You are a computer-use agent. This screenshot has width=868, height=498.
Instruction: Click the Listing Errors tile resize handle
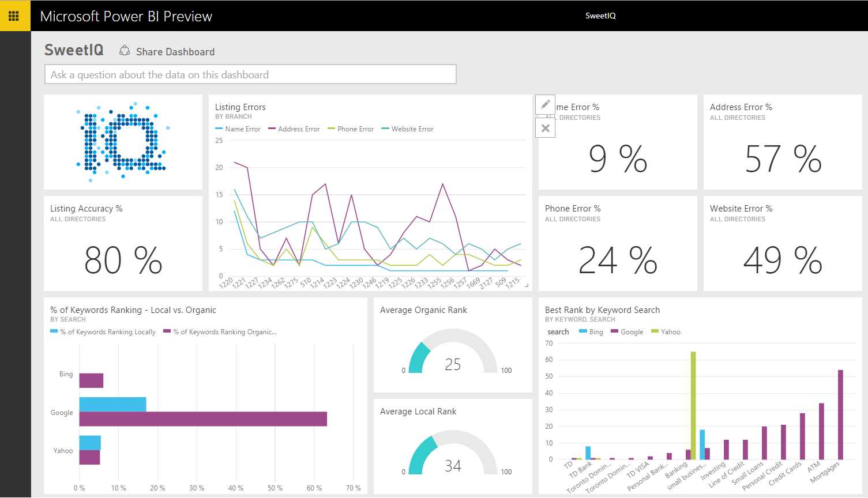(526, 285)
